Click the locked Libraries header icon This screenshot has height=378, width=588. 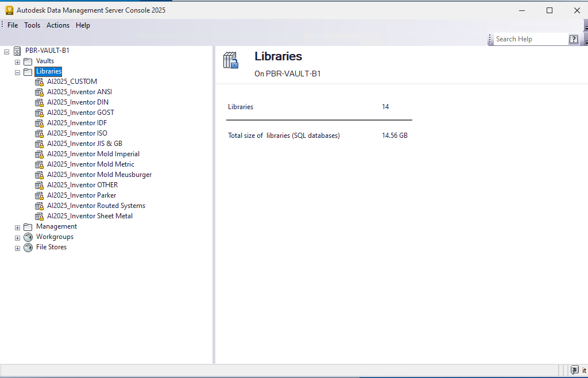click(x=231, y=60)
